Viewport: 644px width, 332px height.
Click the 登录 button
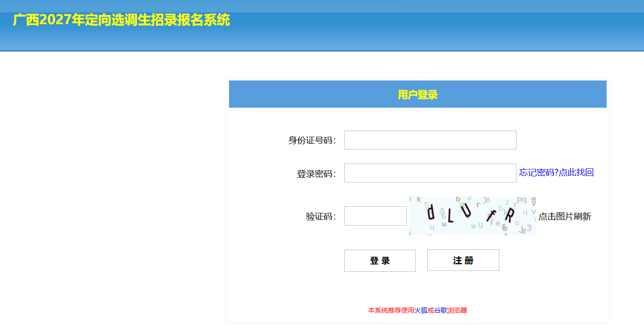(380, 260)
